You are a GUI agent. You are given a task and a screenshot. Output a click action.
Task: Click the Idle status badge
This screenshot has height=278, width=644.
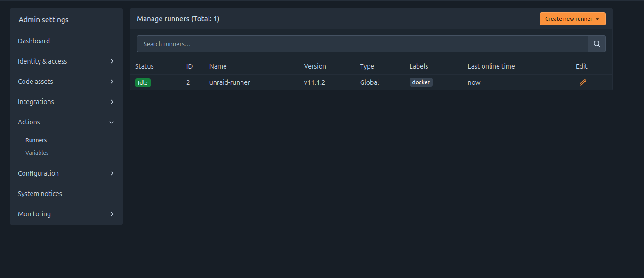pos(143,82)
